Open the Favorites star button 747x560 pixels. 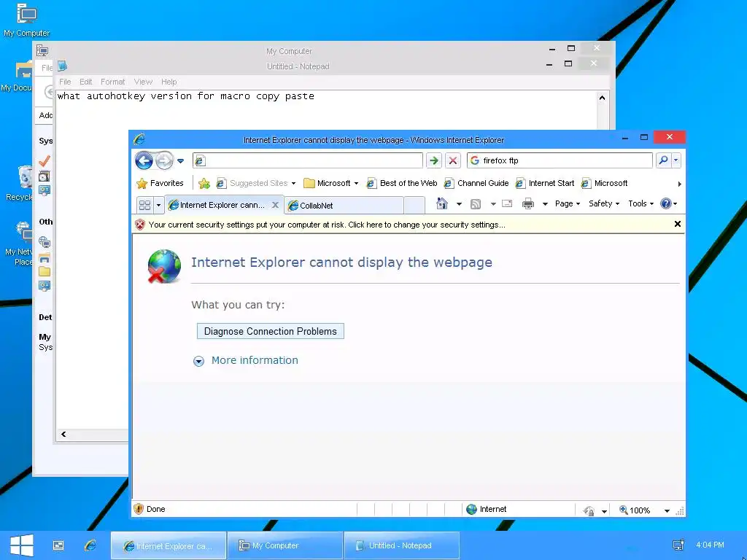pos(160,183)
